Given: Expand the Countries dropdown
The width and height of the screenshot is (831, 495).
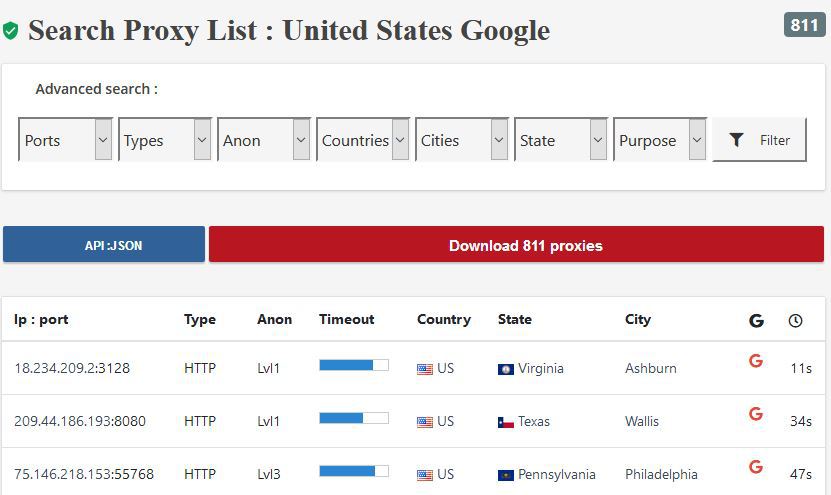Looking at the screenshot, I should coord(363,140).
